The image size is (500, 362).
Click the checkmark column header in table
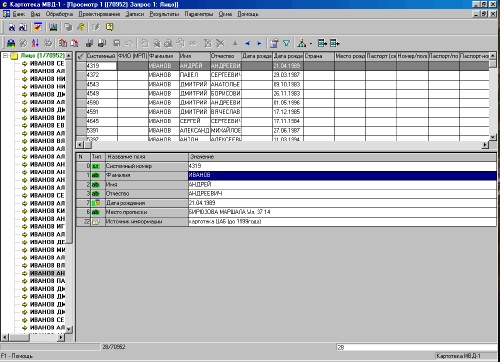pos(81,56)
